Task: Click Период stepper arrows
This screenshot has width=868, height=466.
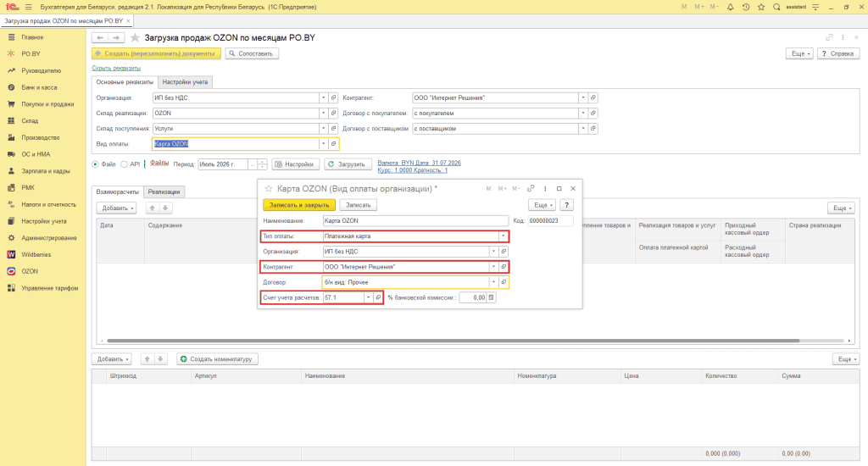Action: [x=263, y=164]
